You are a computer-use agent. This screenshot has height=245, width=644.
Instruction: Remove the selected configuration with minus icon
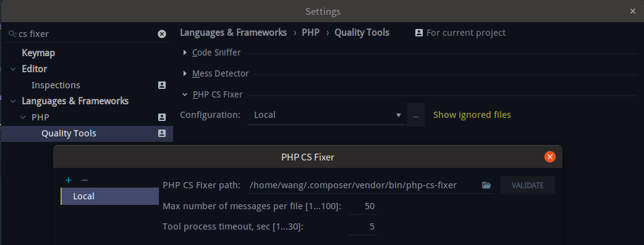[x=85, y=180]
